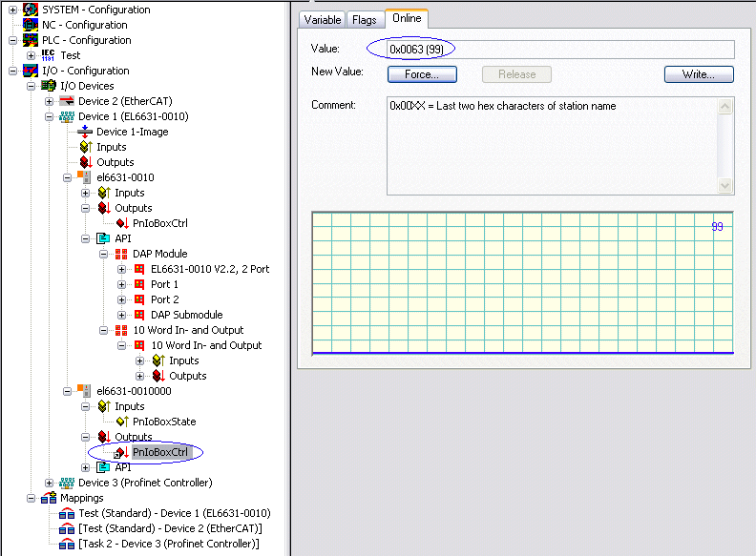Screen dimensions: 756x556
Task: Collapse the 10 Word In- and Output module
Action: tap(103, 330)
